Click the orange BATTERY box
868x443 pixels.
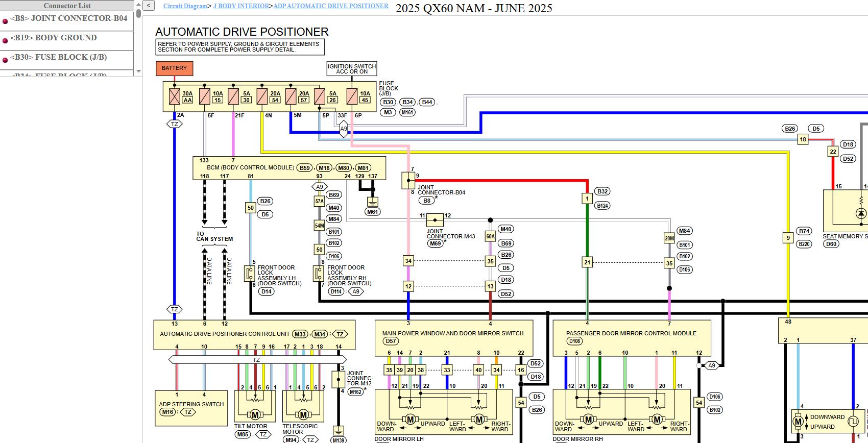[x=174, y=68]
